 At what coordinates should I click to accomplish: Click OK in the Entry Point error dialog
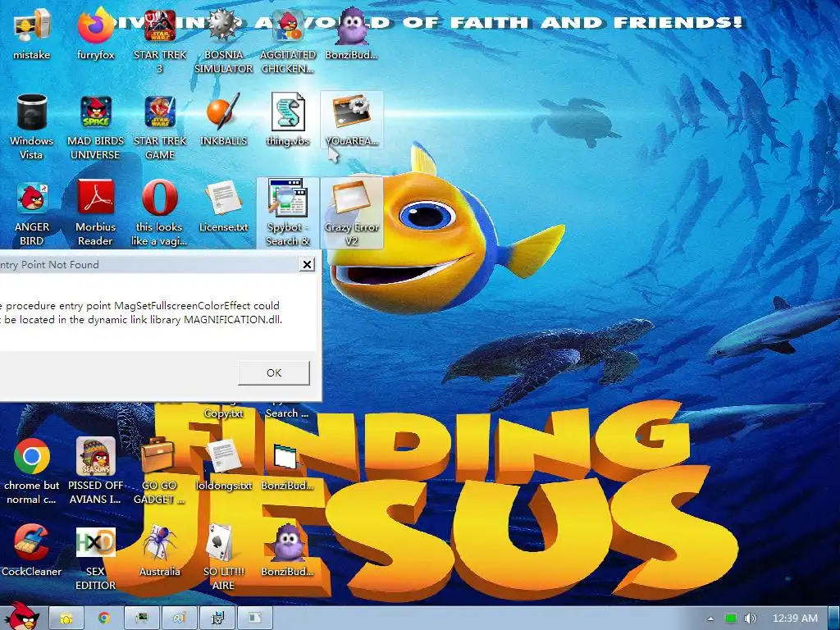pyautogui.click(x=274, y=373)
